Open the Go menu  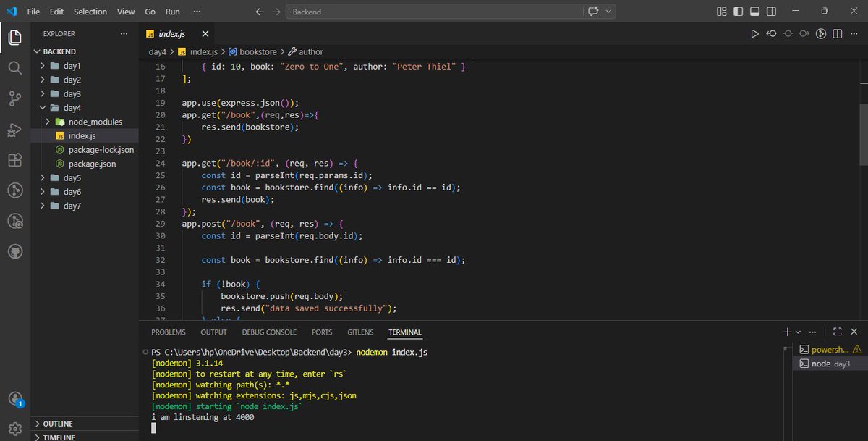(x=150, y=12)
